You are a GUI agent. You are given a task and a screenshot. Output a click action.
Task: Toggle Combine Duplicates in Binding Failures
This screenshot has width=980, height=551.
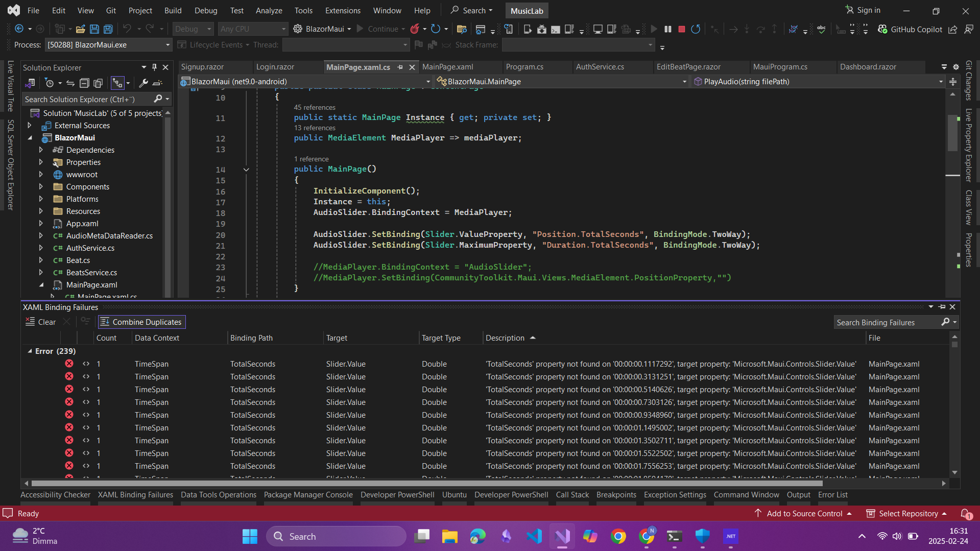141,322
